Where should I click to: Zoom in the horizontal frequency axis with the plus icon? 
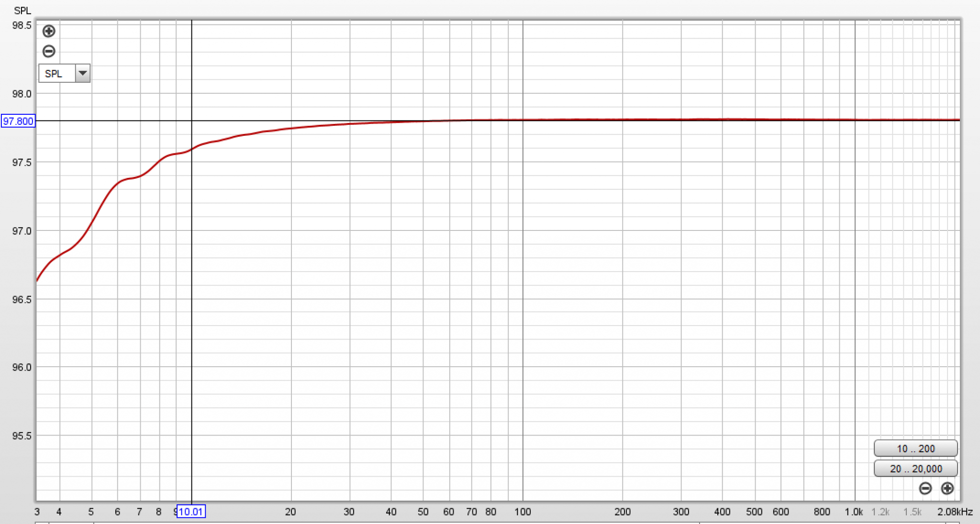[x=947, y=488]
